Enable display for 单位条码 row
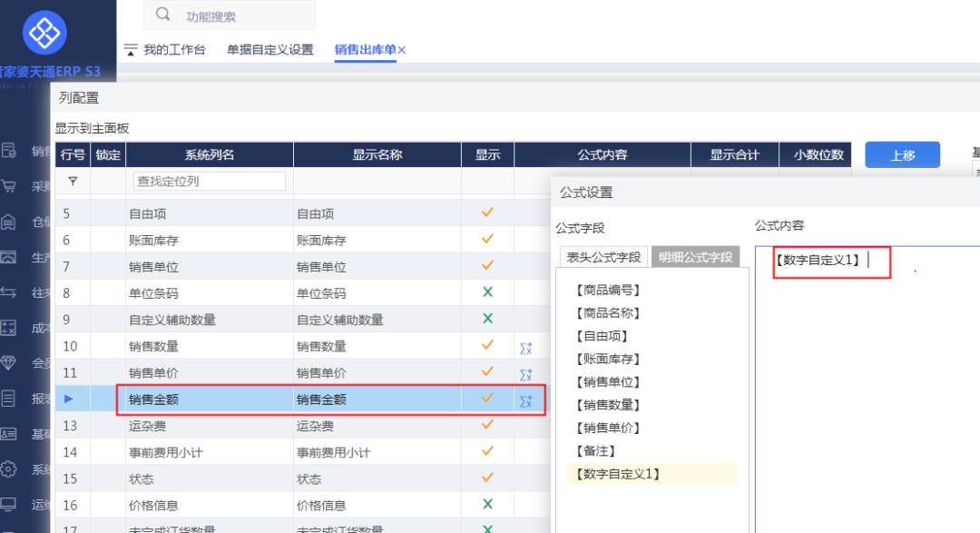This screenshot has height=533, width=980. (x=487, y=293)
